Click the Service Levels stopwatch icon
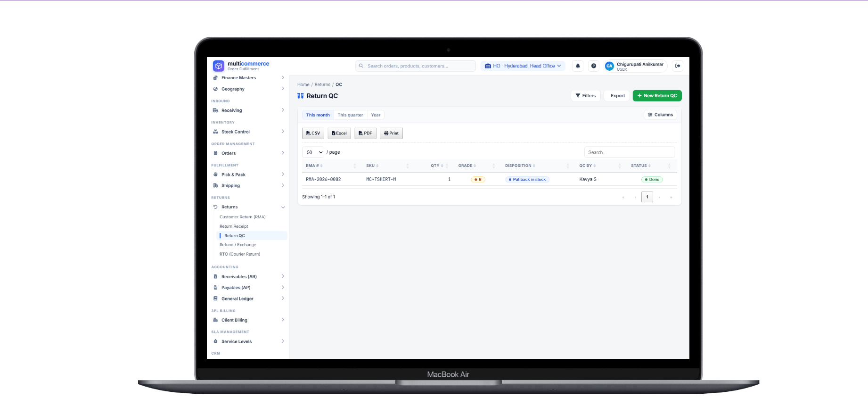The height and width of the screenshot is (414, 868). 215,341
